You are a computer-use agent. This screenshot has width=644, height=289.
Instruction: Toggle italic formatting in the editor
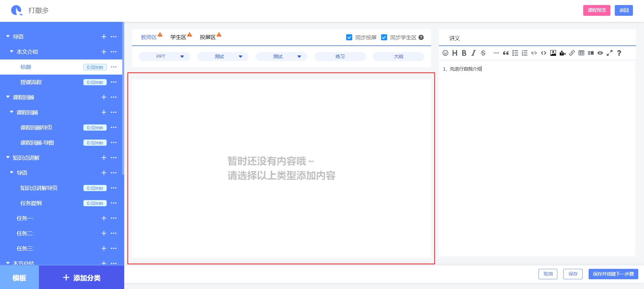[473, 53]
